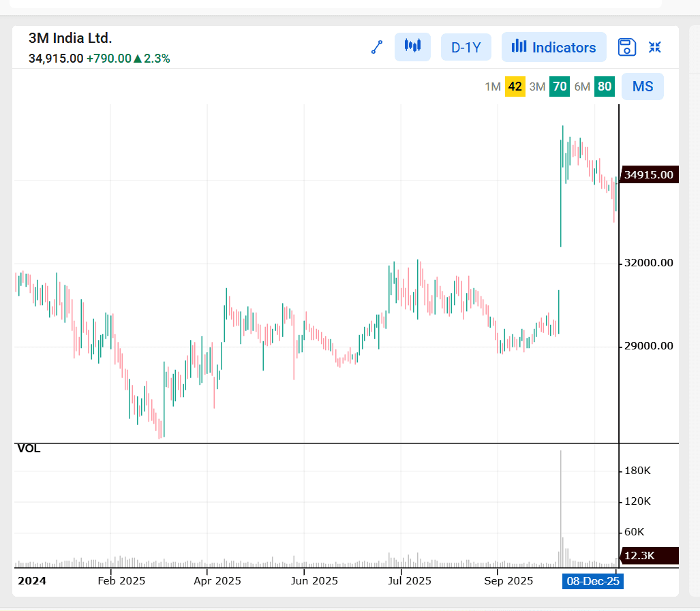Click the Apr 2025 axis label
700x611 pixels.
point(217,580)
